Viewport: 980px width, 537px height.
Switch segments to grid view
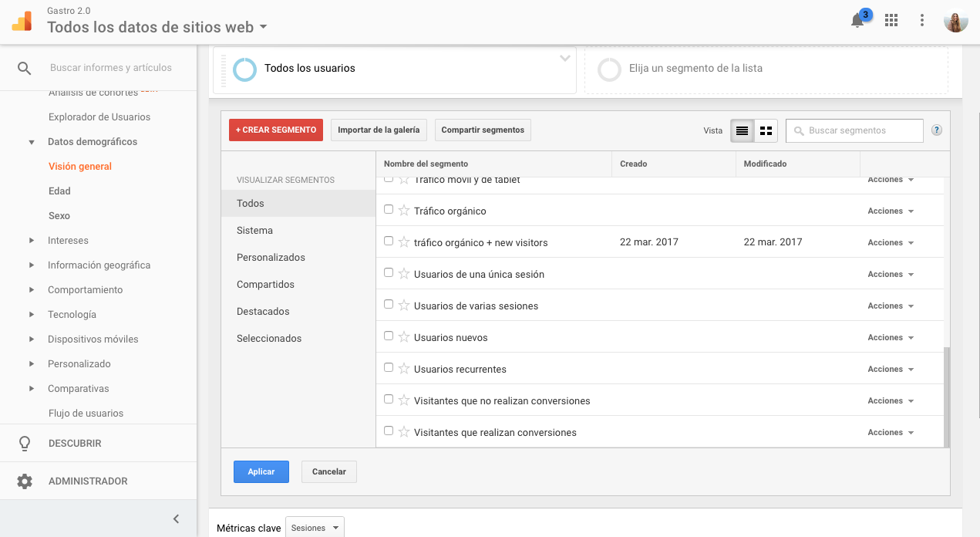click(765, 130)
